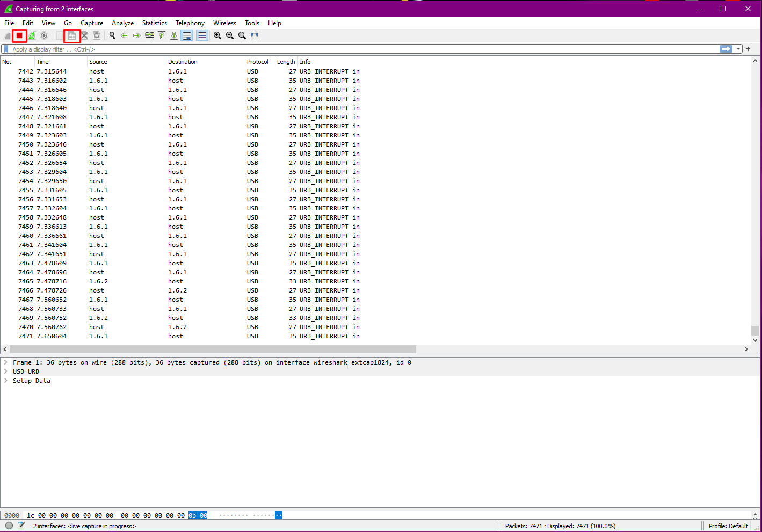
Task: Zoom in on packet text
Action: (x=217, y=35)
